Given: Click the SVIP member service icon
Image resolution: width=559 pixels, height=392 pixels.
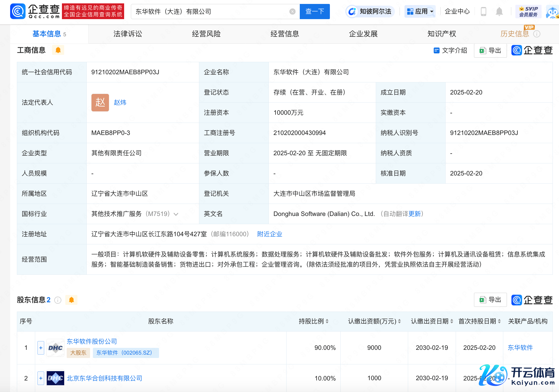Looking at the screenshot, I should click(x=528, y=12).
